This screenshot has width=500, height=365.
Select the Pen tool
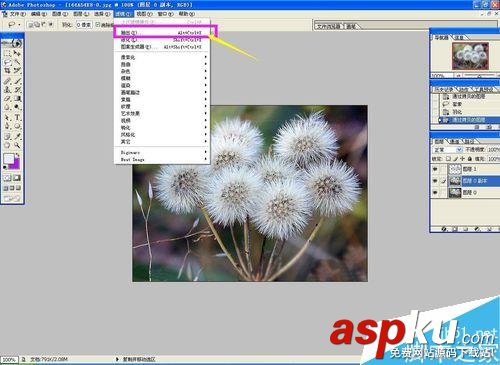(x=7, y=126)
